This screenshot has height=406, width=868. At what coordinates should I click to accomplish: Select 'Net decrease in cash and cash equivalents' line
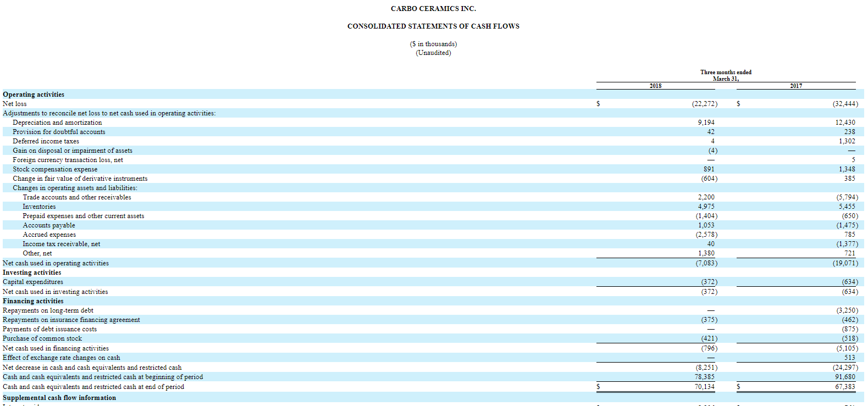pos(92,368)
